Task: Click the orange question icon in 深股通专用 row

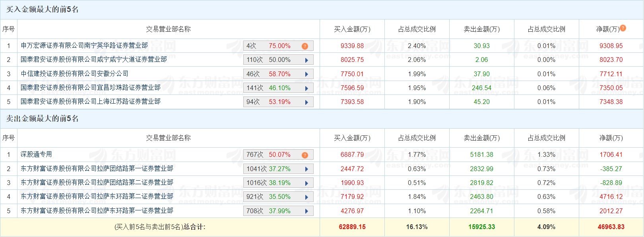Action: (305, 155)
